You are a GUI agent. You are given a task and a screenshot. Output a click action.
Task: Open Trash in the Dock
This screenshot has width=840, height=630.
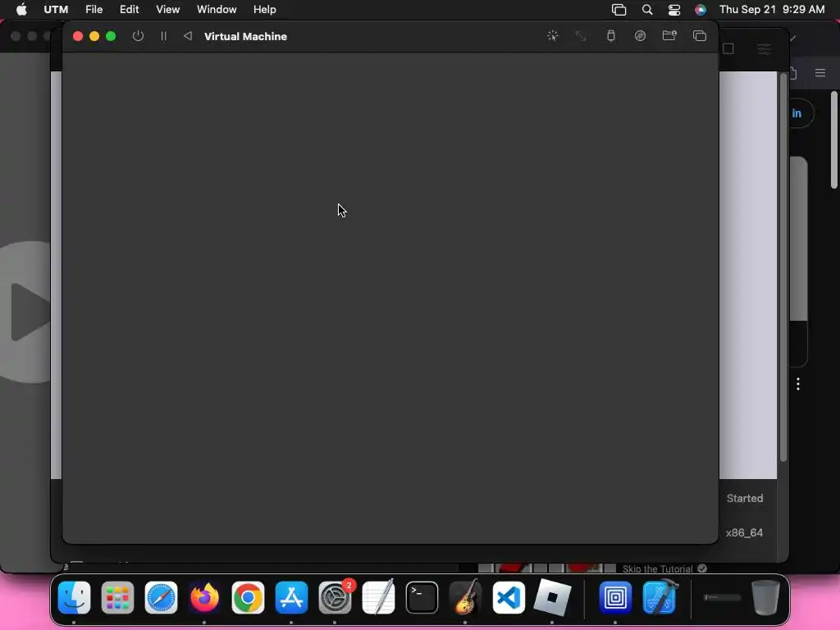765,597
